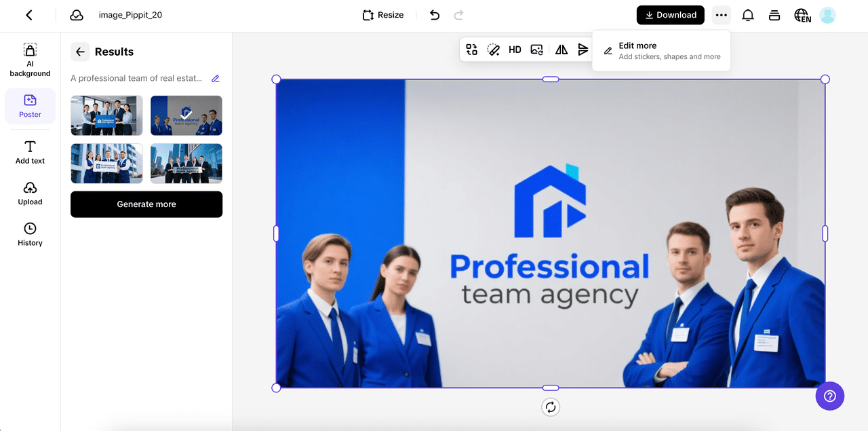The height and width of the screenshot is (431, 868).
Task: Open the History panel
Action: coord(30,234)
